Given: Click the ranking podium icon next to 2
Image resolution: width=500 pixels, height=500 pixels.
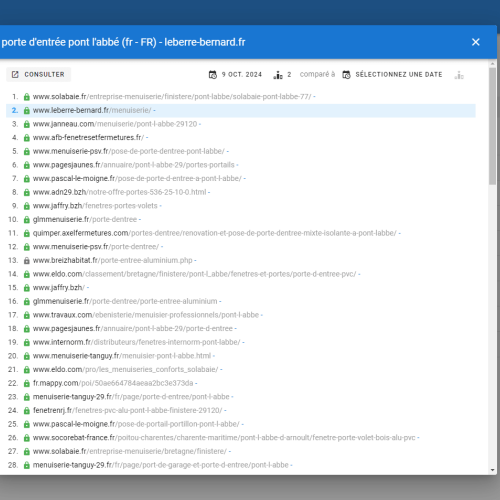Looking at the screenshot, I should click(278, 75).
